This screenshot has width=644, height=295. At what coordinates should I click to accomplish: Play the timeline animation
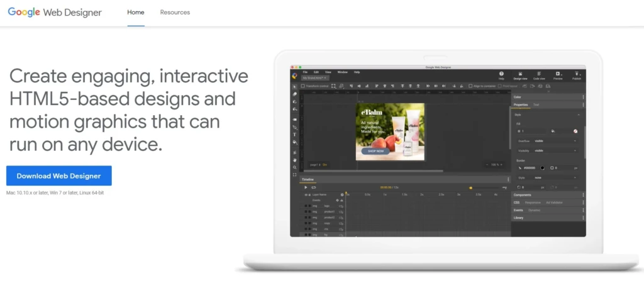pos(306,187)
